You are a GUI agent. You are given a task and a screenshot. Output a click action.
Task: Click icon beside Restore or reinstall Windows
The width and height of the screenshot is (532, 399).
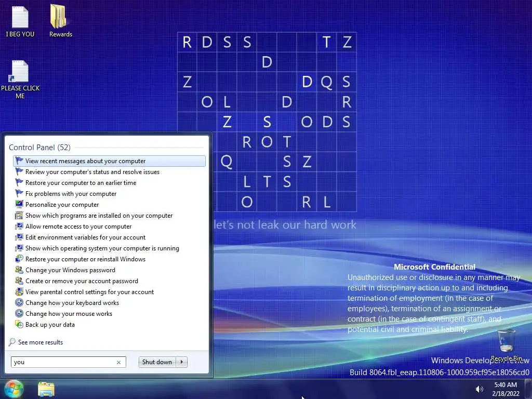19,259
